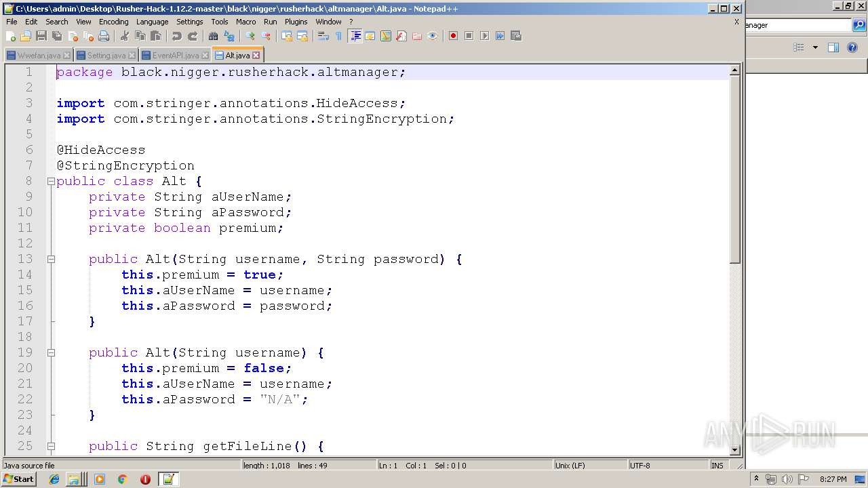The width and height of the screenshot is (868, 488).
Task: Open the Language menu
Action: pos(152,22)
